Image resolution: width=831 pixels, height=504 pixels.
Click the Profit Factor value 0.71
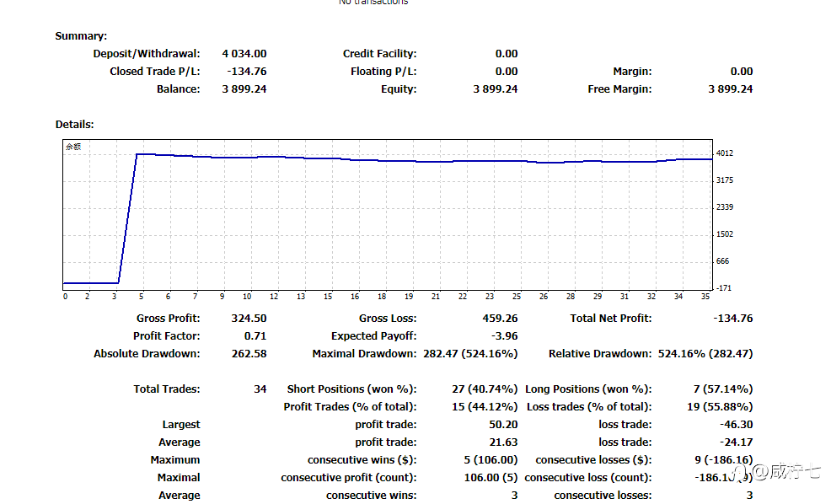pyautogui.click(x=255, y=336)
